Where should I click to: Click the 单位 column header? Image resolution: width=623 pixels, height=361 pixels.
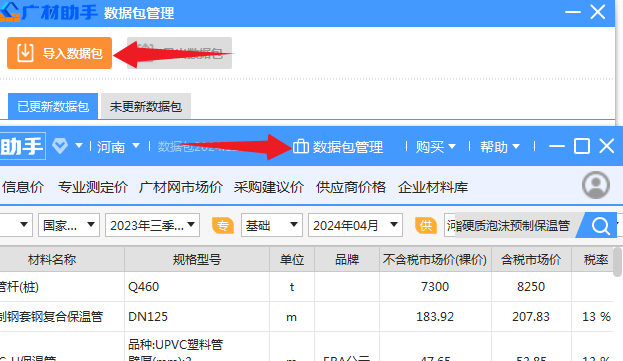click(x=292, y=259)
